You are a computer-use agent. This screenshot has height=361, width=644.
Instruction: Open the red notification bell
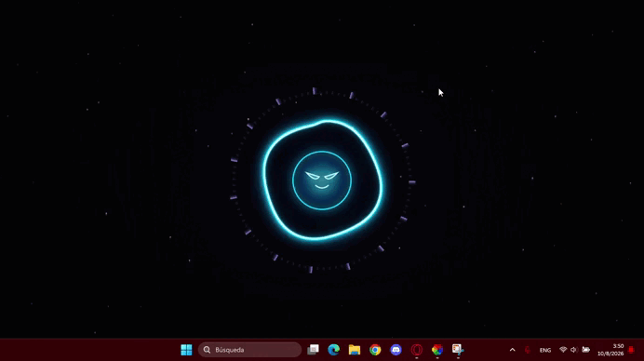click(631, 350)
